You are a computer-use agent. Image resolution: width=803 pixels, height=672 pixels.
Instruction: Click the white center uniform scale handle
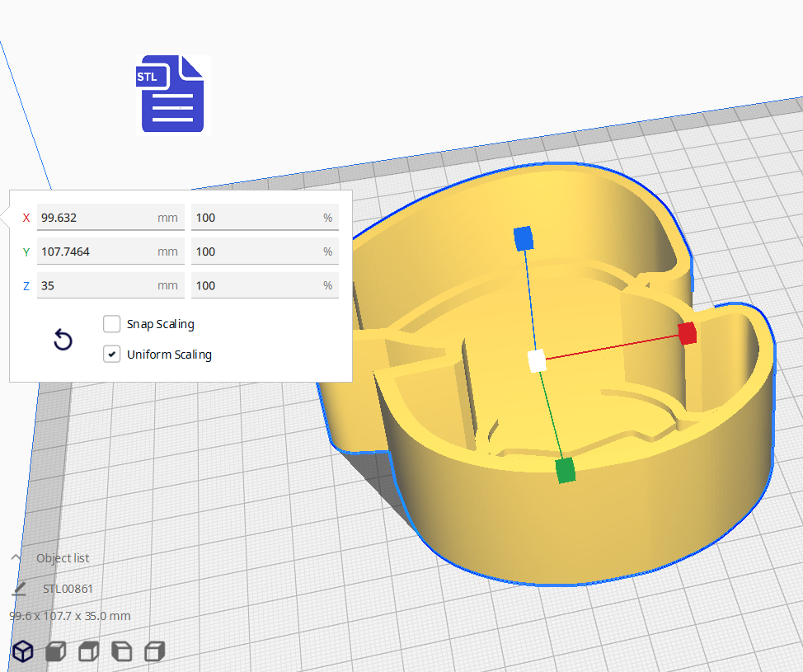537,360
